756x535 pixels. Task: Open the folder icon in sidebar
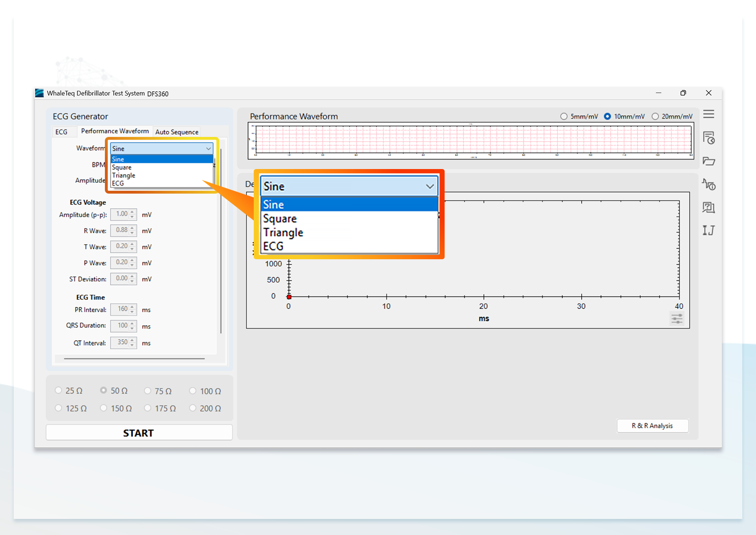pyautogui.click(x=709, y=161)
